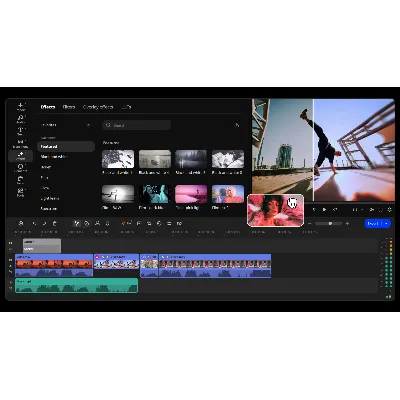
Task: Select the longest video clip on the timeline
Action: (x=215, y=266)
